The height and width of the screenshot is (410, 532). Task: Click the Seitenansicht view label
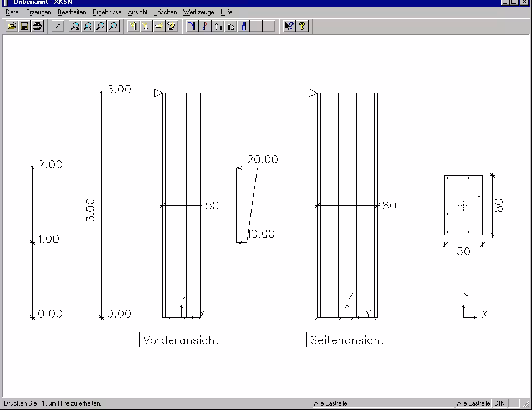[x=347, y=340]
